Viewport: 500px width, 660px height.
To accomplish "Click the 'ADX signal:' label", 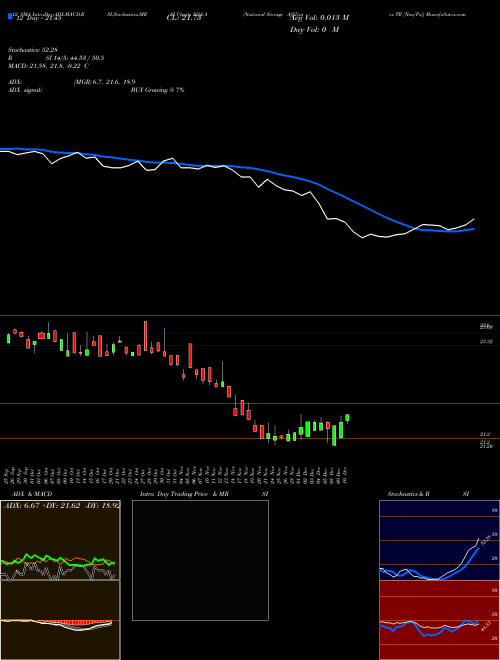I will coord(24,90).
